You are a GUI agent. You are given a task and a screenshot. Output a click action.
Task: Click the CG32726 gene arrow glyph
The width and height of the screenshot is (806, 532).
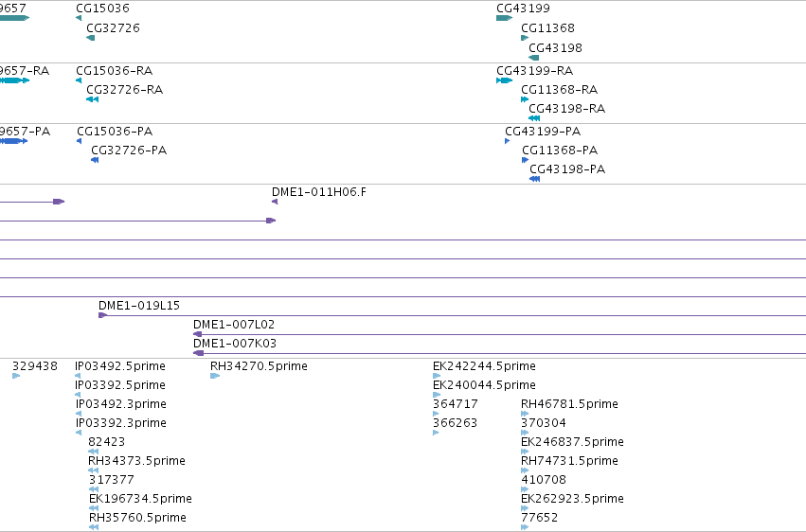coord(91,38)
